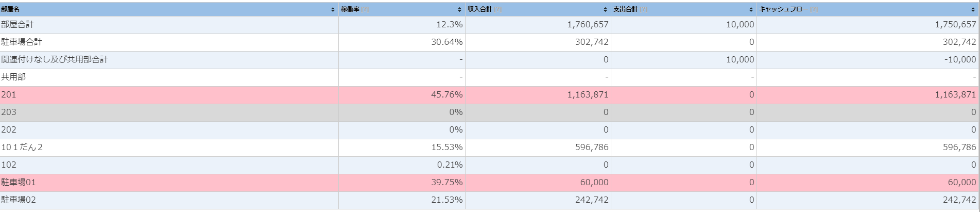Click sort arrows in 支出合計 column header
The height and width of the screenshot is (212, 980).
[751, 10]
